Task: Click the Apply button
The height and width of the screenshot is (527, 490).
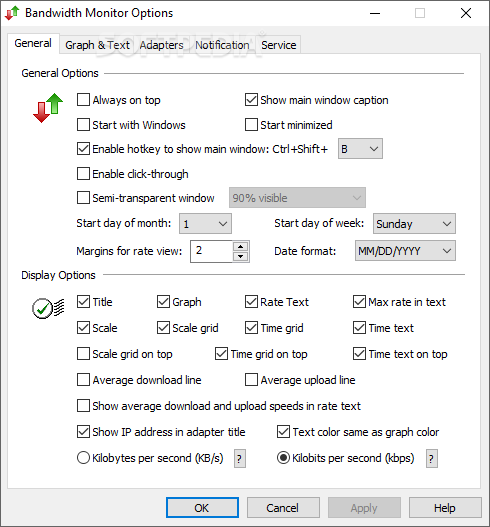Action: 364,508
